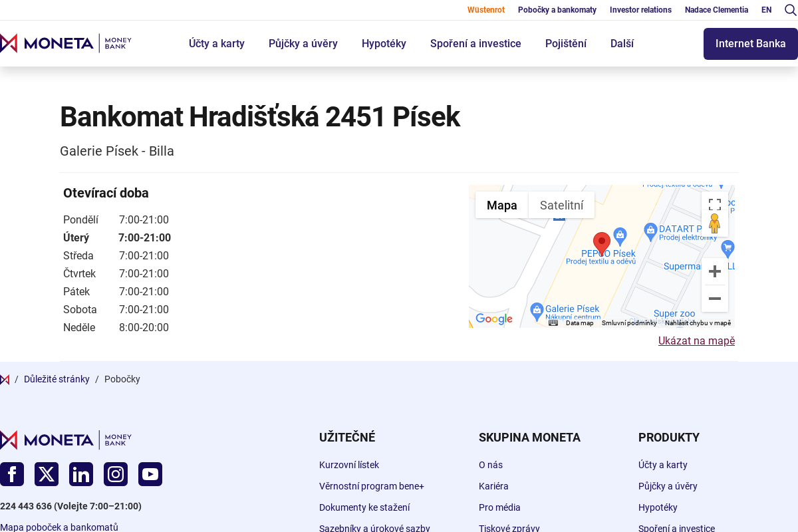Open the X (Twitter) social icon
Image resolution: width=798 pixels, height=532 pixels.
(47, 474)
